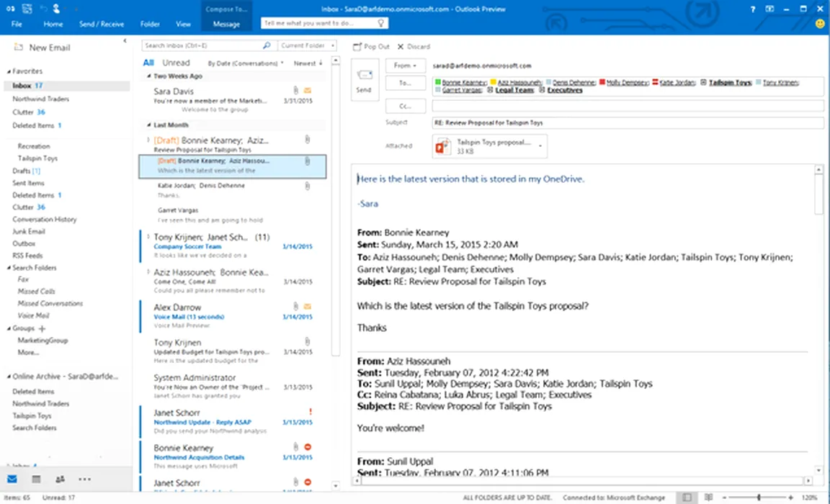830x504 pixels.
Task: Open the Mail view in navigation bar
Action: [x=12, y=479]
